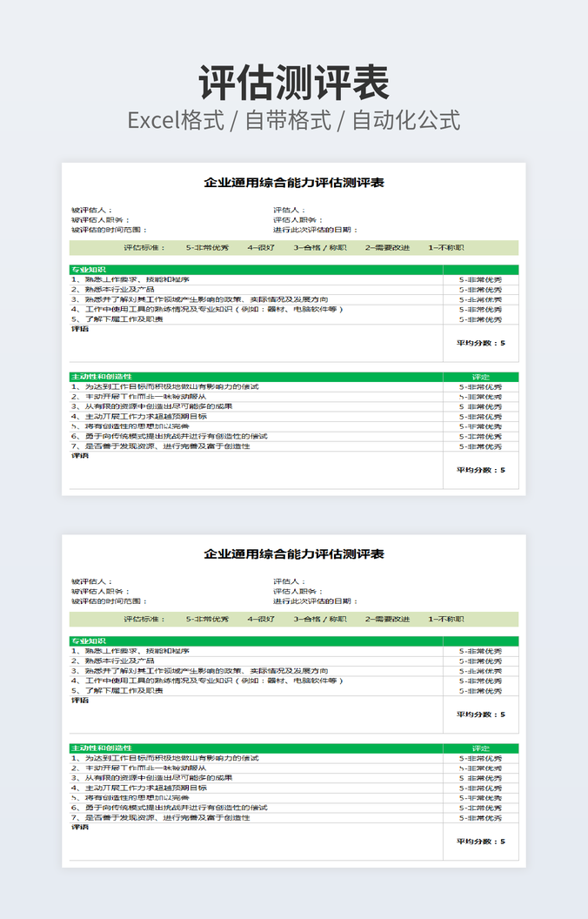This screenshot has height=919, width=588.
Task: Click 1-不称职 in lower sheet's rating legend
Action: point(445,620)
